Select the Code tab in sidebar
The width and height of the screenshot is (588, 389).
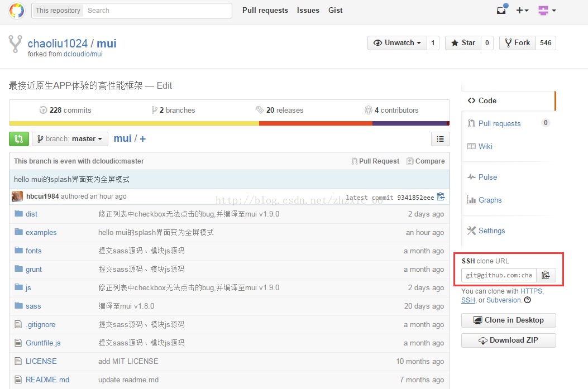point(508,100)
